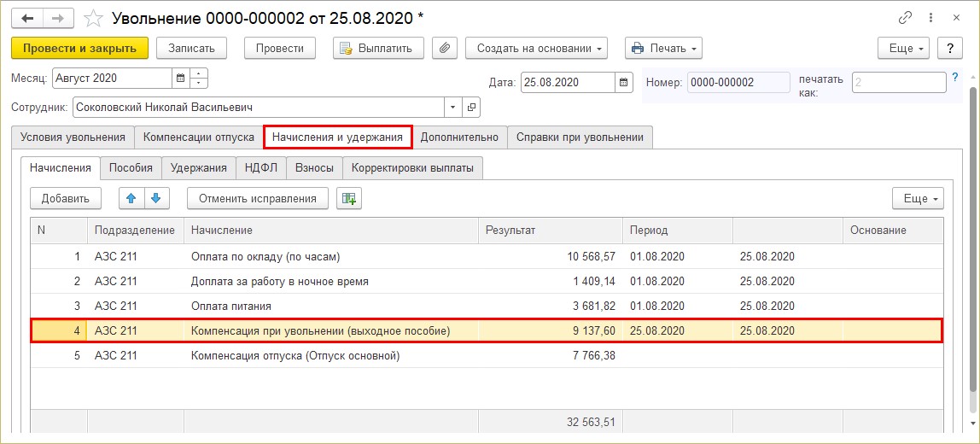Click the green table settings icon

pos(349,199)
